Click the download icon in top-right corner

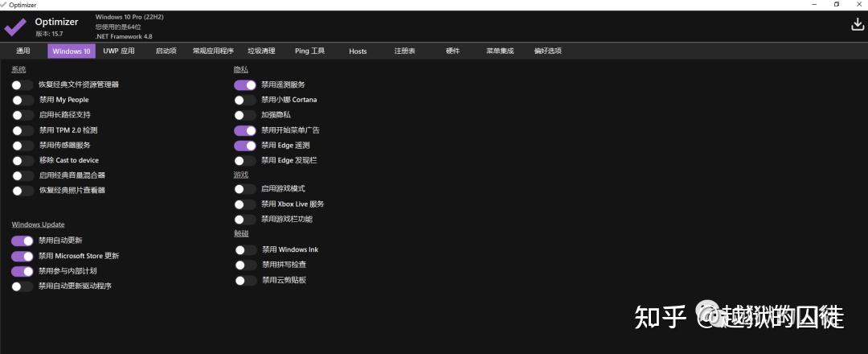[x=857, y=25]
